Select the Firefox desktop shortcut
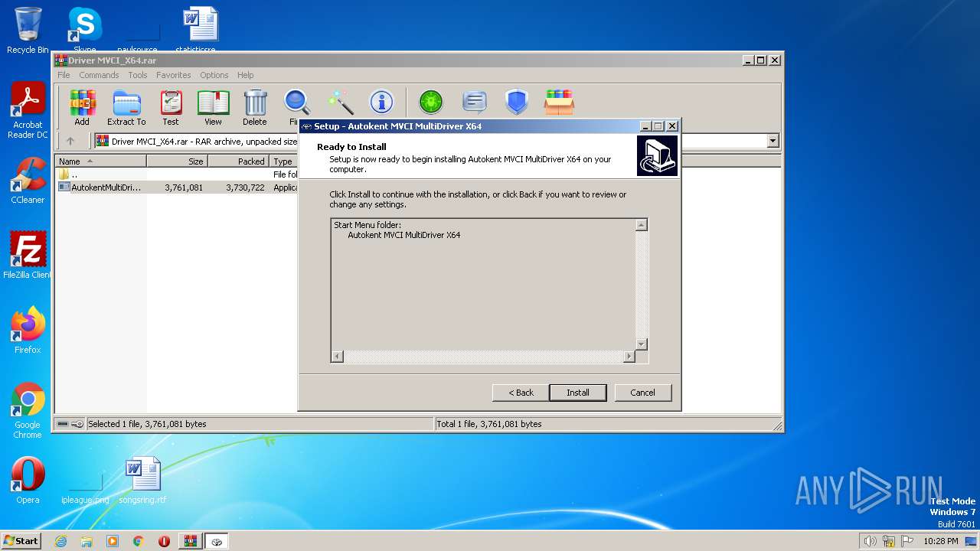980x551 pixels. coord(28,330)
